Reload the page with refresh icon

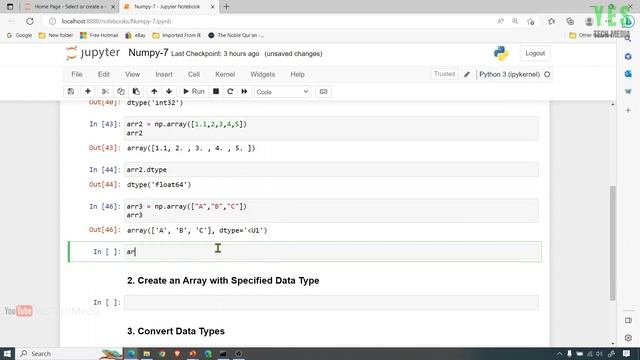(30, 21)
